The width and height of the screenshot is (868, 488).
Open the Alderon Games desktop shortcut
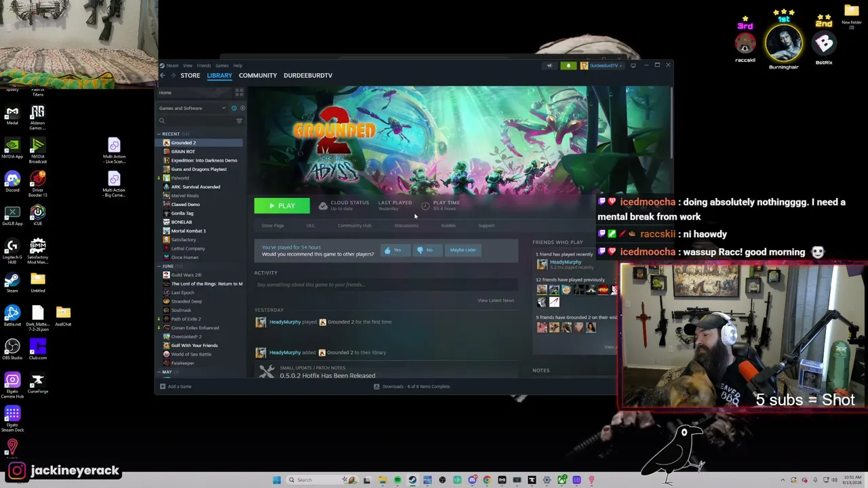(37, 118)
